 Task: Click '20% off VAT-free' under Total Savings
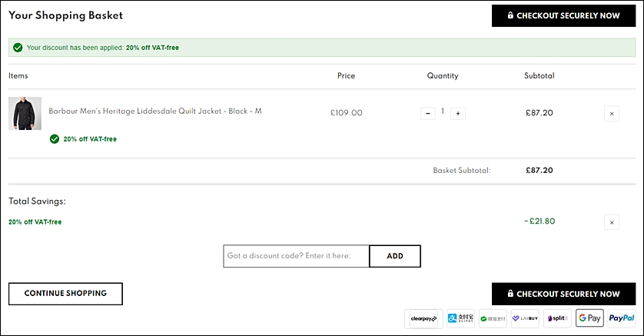35,221
